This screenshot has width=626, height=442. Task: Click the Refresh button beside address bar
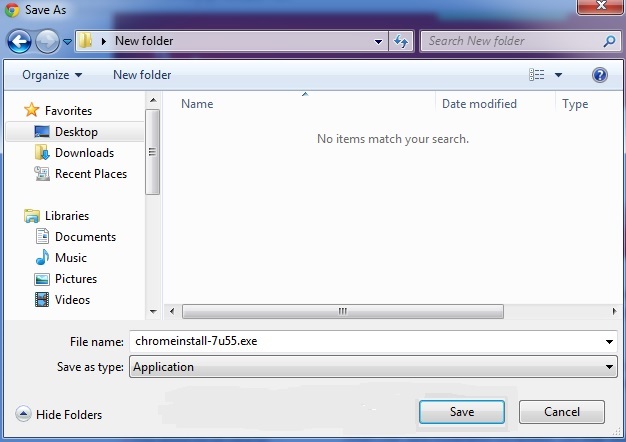(402, 41)
